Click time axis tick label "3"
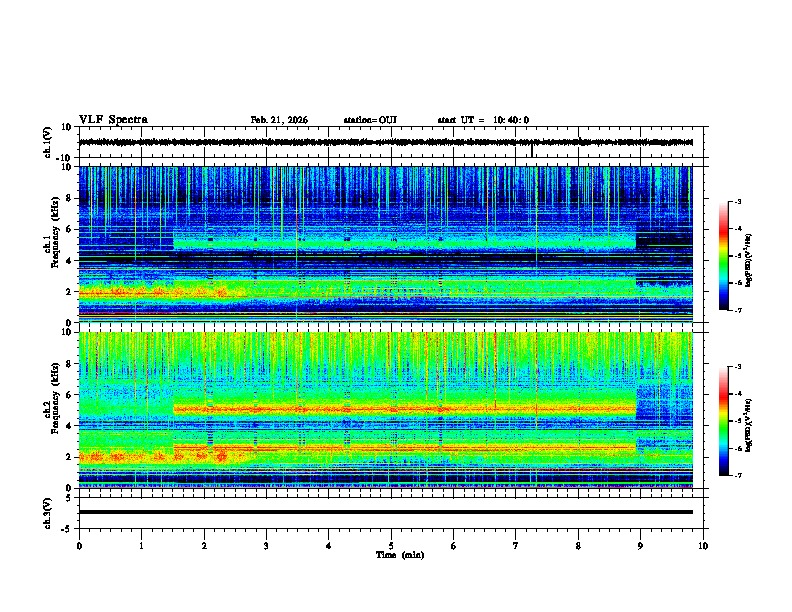The height and width of the screenshot is (612, 792). point(266,546)
